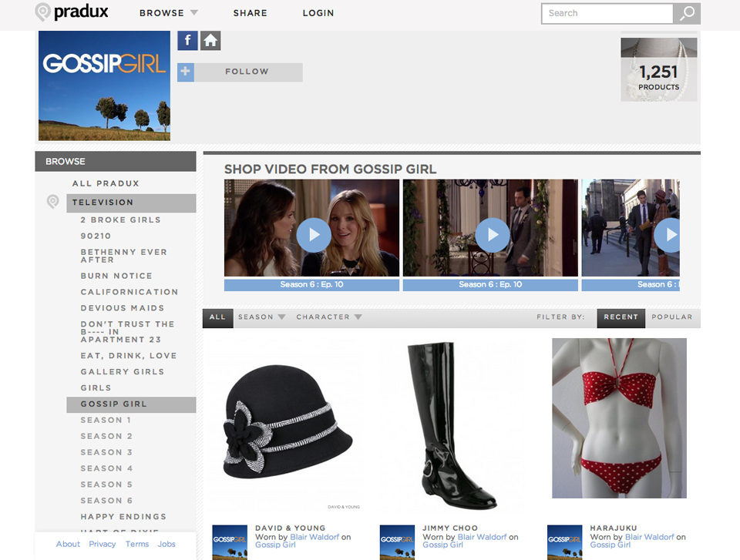The image size is (740, 560).
Task: Select Television category in sidebar
Action: [131, 203]
